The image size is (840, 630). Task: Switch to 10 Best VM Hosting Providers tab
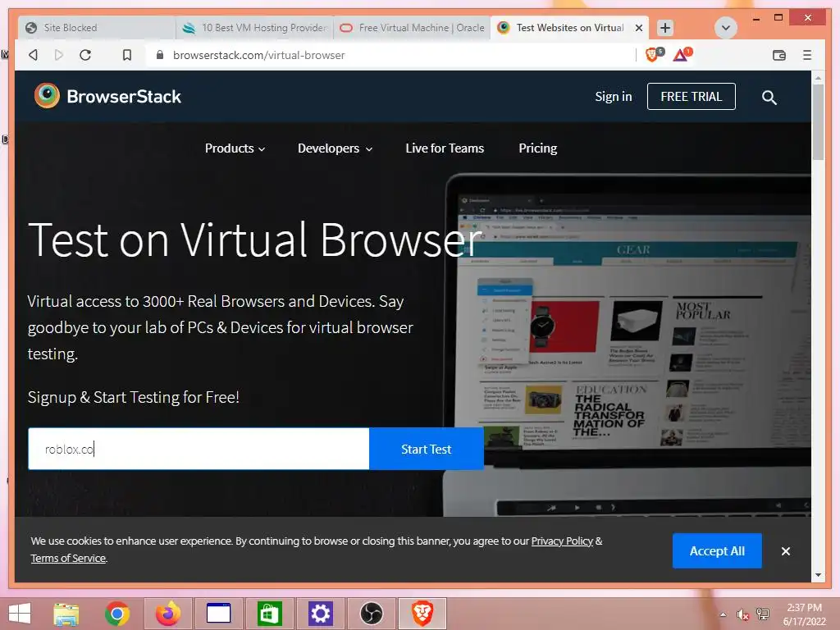point(254,28)
